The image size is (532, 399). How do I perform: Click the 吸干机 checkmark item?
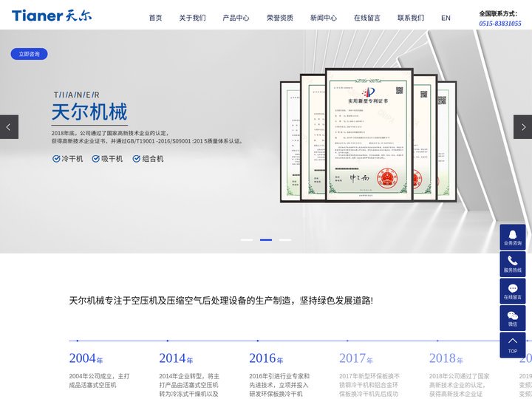pos(107,158)
